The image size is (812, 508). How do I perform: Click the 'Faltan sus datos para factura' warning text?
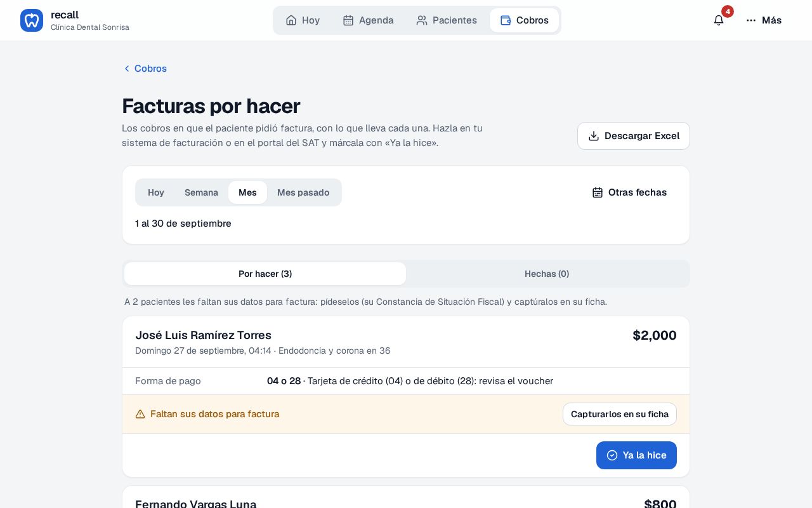point(214,414)
